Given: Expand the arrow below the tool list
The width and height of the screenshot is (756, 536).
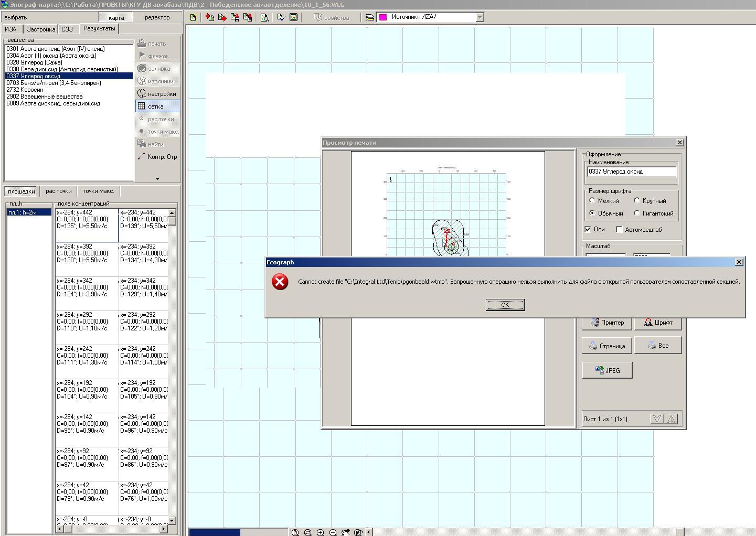Looking at the screenshot, I should (x=157, y=179).
